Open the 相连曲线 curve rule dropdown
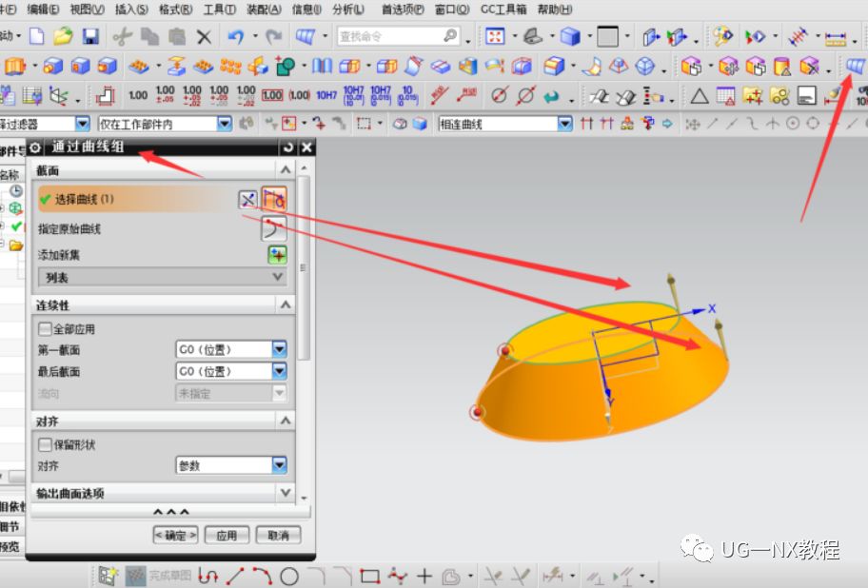Image resolution: width=868 pixels, height=588 pixels. coord(564,124)
